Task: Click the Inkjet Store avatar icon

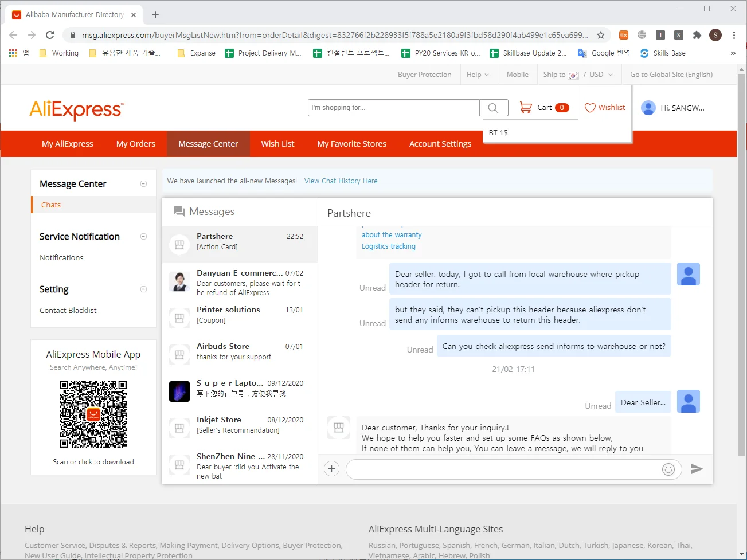Action: [x=179, y=428]
